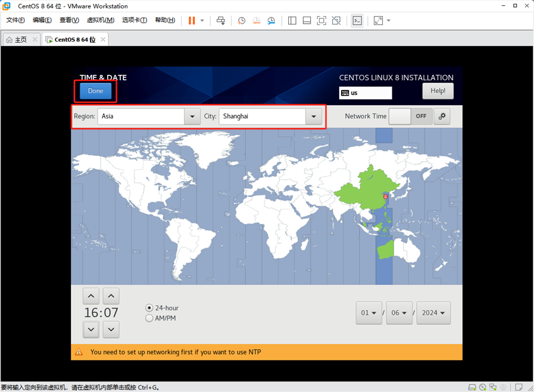The width and height of the screenshot is (534, 392).
Task: Open the 帮助(H) menu
Action: click(x=165, y=20)
